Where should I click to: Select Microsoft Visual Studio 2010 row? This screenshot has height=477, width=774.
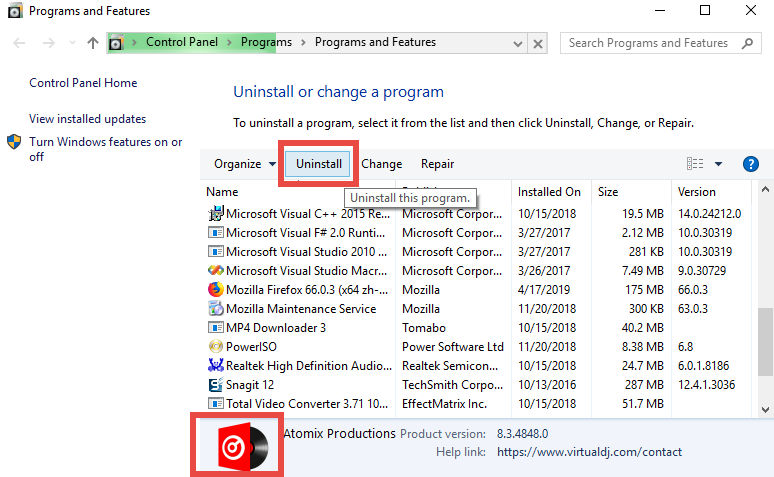(477, 252)
